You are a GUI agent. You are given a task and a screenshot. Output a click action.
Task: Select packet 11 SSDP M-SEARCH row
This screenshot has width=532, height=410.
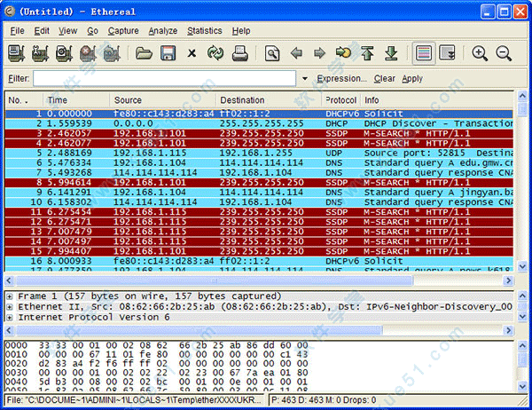259,212
